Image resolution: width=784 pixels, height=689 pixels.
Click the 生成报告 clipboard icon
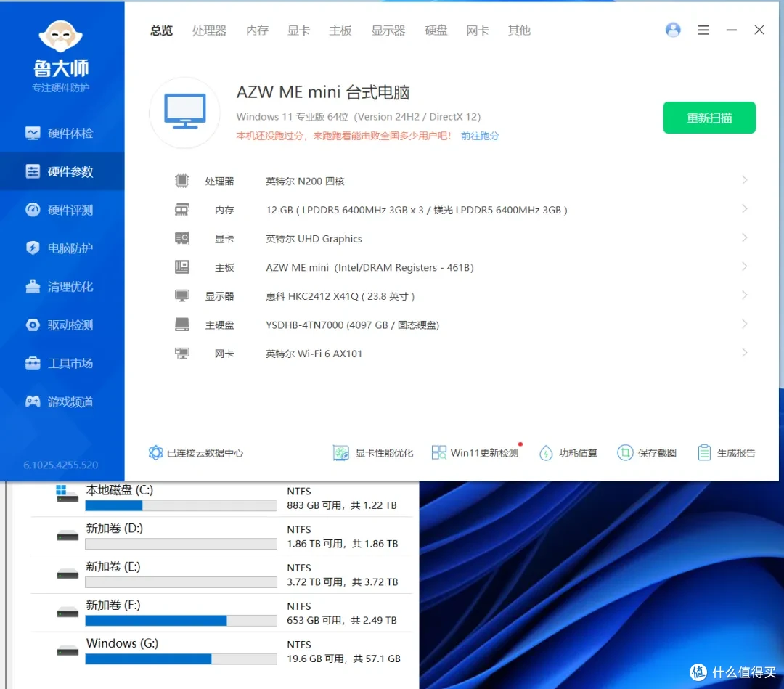click(x=704, y=452)
